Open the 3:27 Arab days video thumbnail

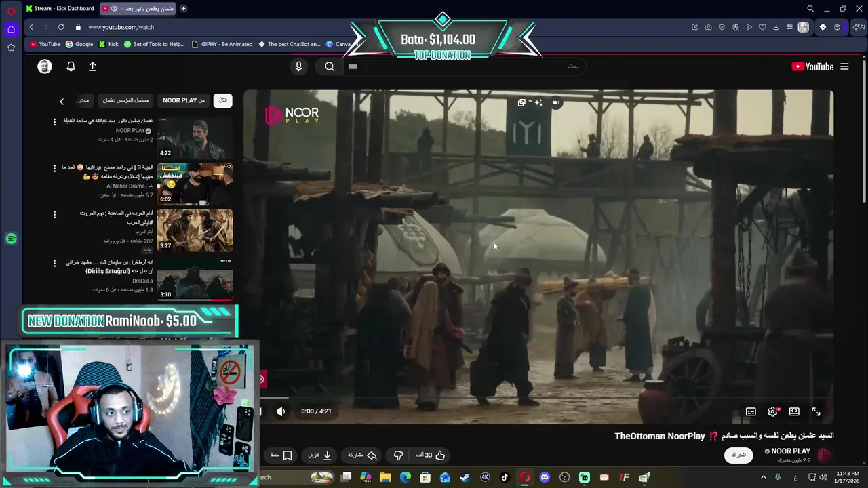195,230
